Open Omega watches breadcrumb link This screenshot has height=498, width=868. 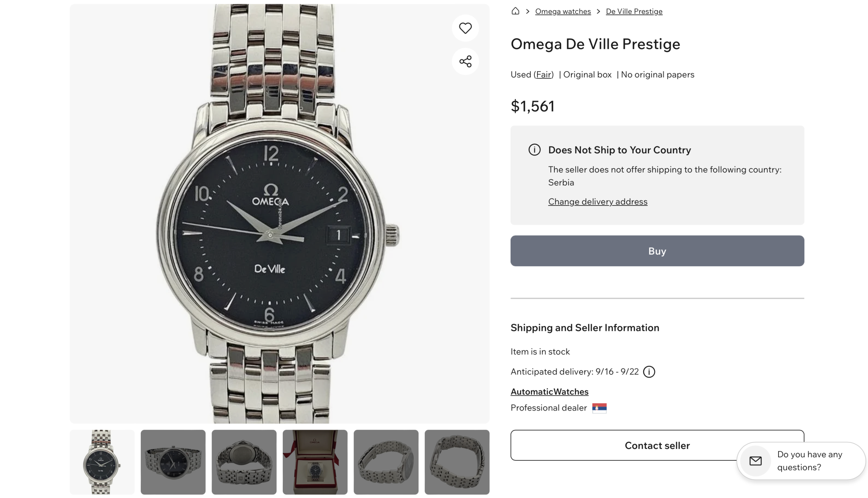[x=563, y=11]
